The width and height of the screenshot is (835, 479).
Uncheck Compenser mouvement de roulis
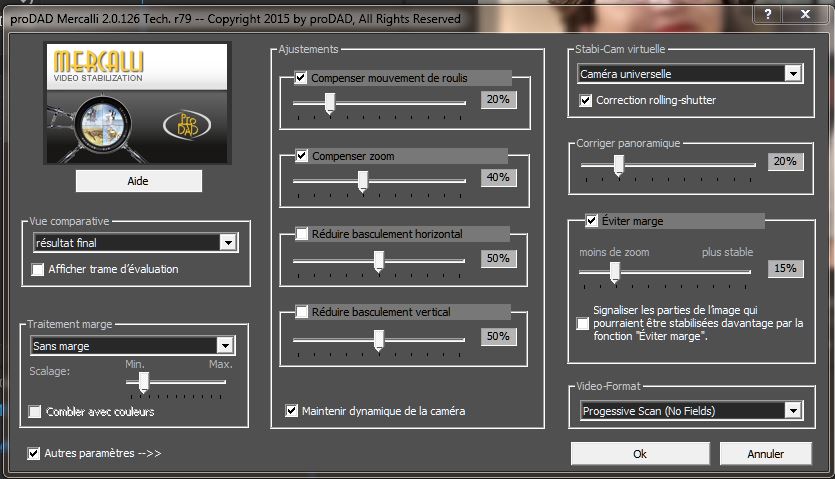[300, 78]
